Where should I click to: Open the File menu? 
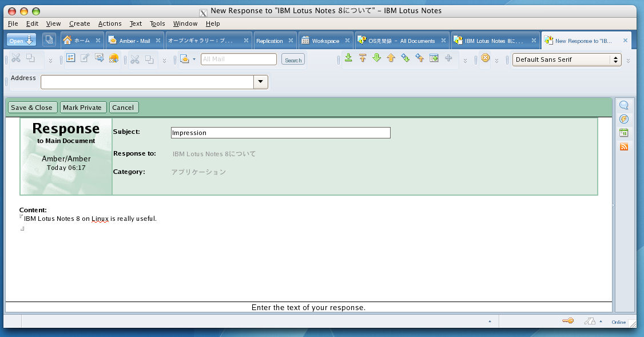(13, 23)
